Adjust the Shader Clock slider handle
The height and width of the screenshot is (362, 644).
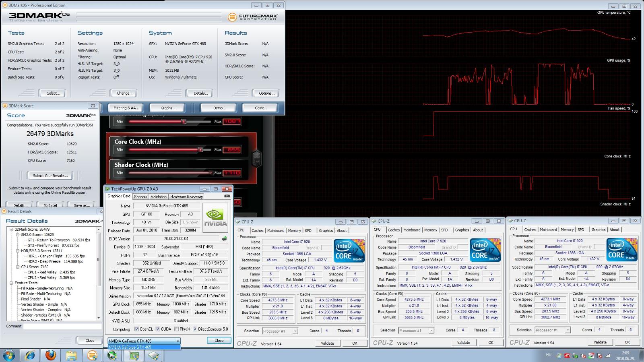(x=212, y=173)
